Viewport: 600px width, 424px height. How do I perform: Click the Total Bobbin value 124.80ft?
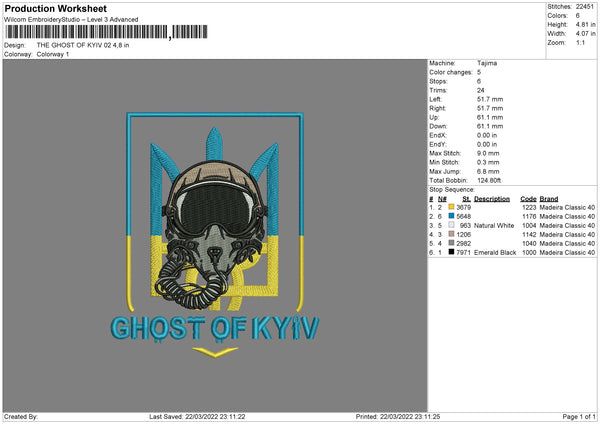[x=489, y=181]
